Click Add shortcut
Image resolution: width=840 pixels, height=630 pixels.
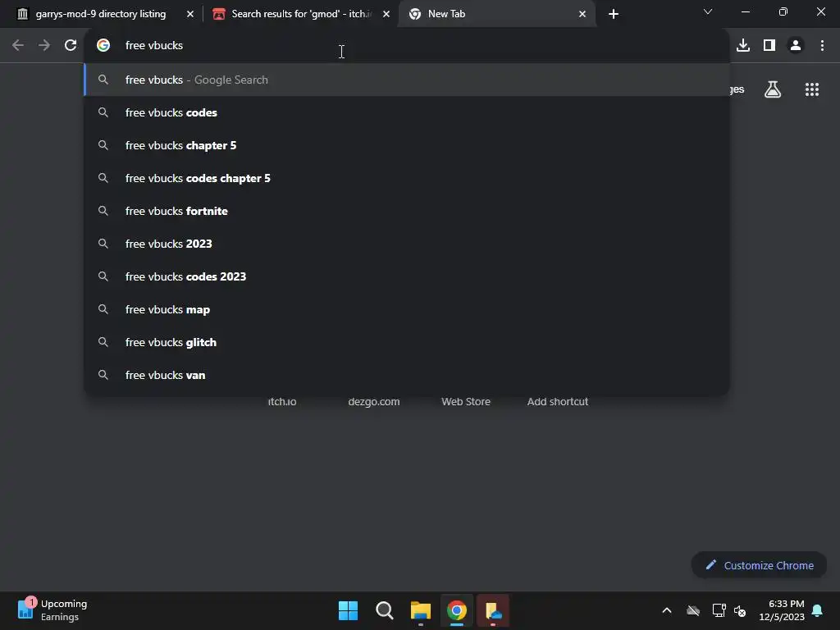(x=558, y=401)
